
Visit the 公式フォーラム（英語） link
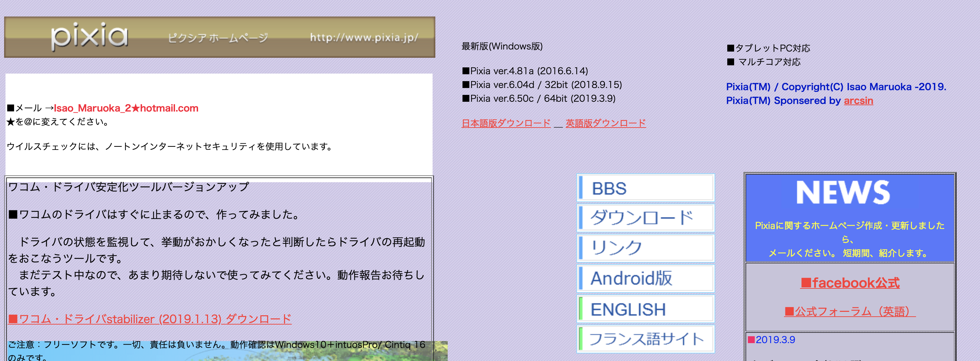click(x=850, y=311)
